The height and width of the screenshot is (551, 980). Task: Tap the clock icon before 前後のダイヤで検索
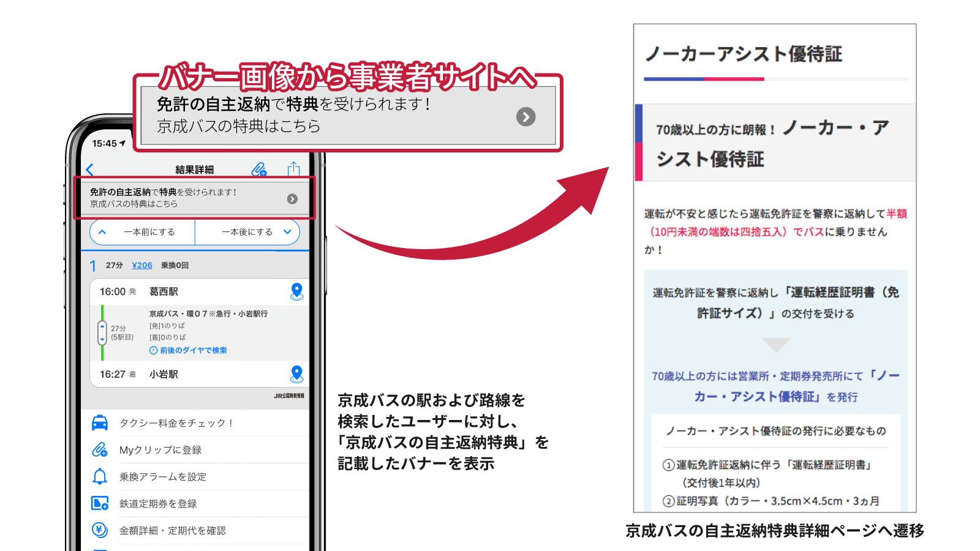[x=153, y=350]
